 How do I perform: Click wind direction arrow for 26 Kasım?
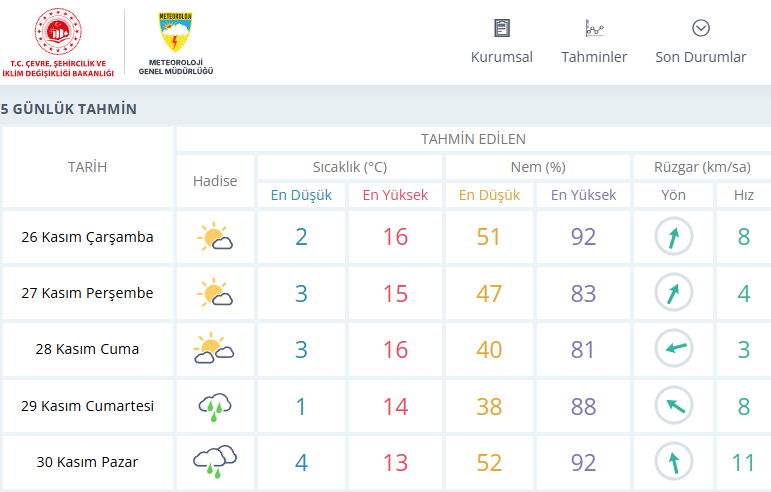coord(673,238)
